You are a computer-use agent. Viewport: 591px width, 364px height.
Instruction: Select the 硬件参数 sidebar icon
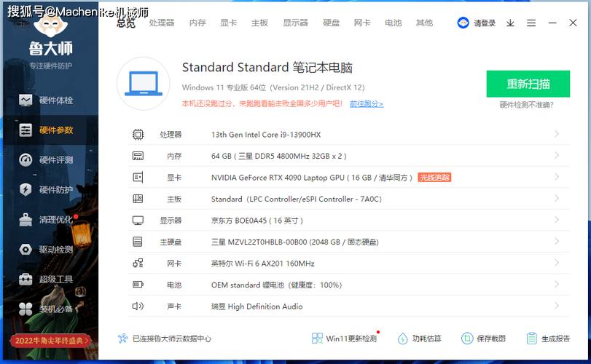pos(26,130)
